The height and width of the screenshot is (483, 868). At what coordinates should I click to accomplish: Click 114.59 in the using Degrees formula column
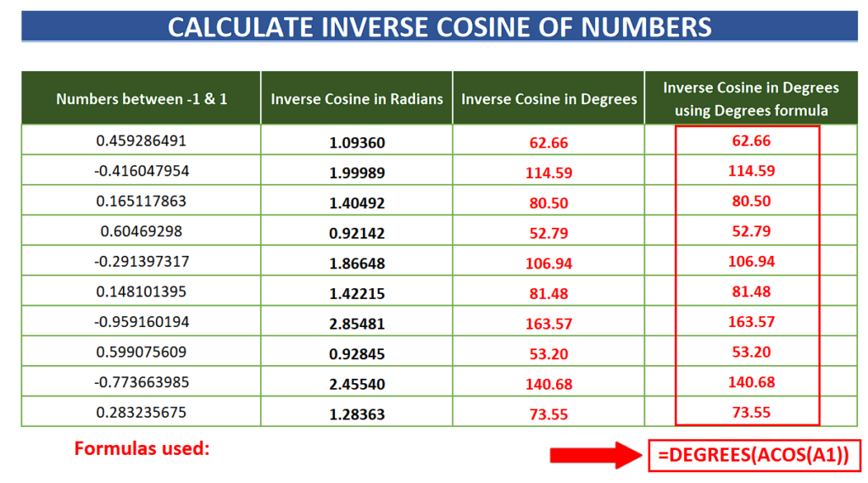(x=751, y=171)
